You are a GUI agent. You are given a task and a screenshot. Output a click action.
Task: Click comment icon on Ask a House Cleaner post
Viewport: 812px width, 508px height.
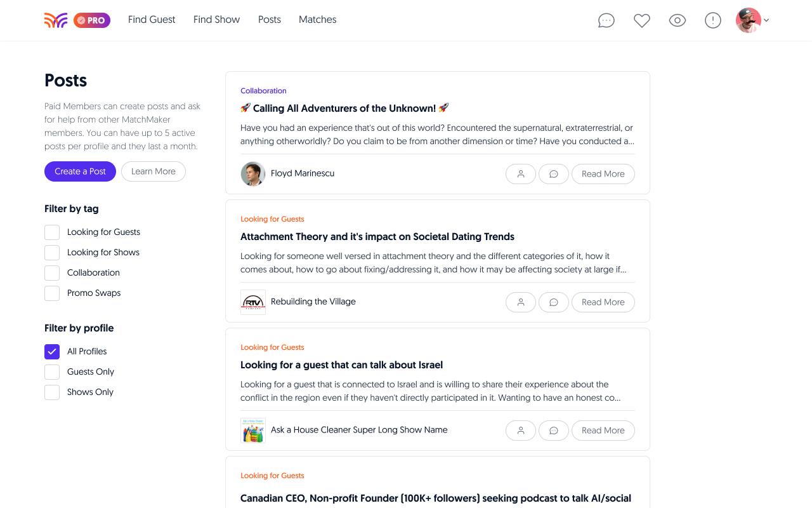click(x=554, y=431)
